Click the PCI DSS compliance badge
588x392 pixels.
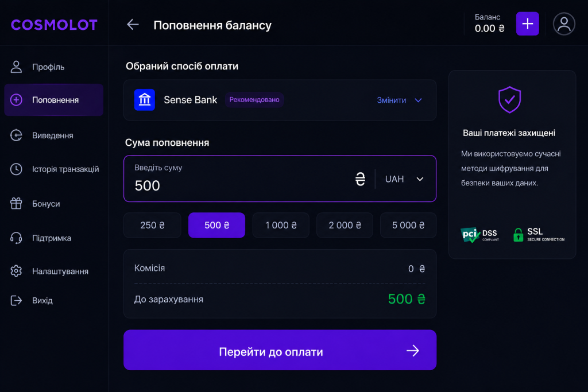[x=479, y=235]
